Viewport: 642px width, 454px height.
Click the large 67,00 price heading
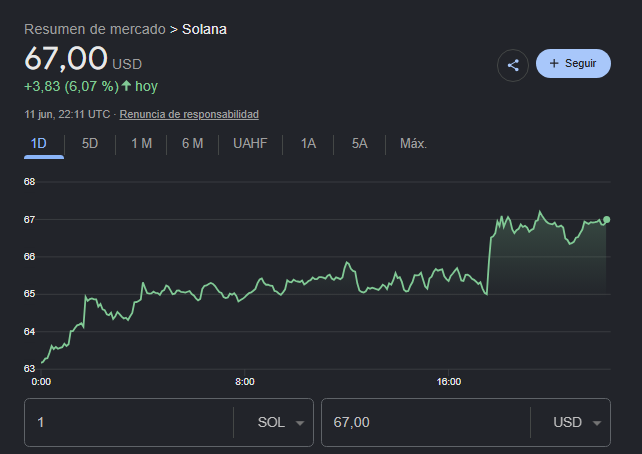click(x=66, y=59)
